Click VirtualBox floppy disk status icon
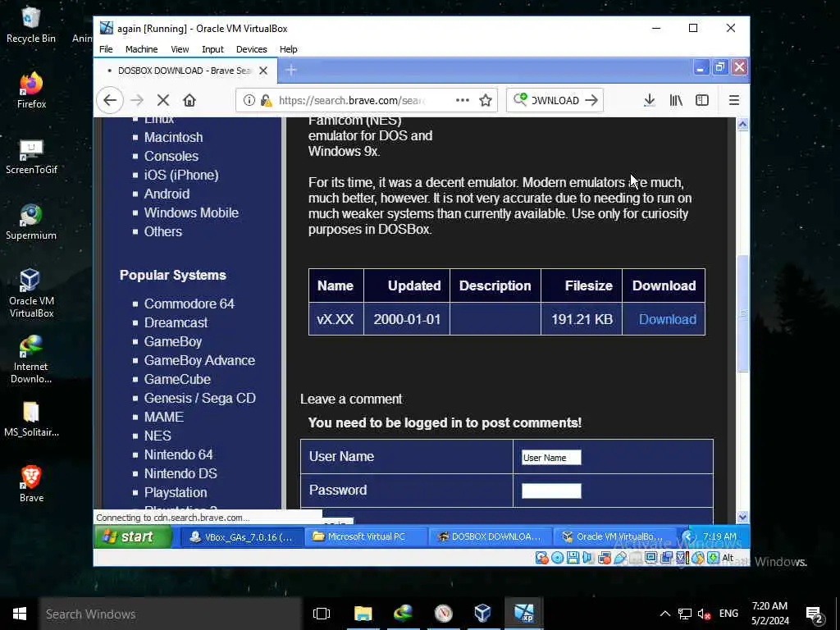Viewport: 840px width, 630px height. click(x=573, y=558)
